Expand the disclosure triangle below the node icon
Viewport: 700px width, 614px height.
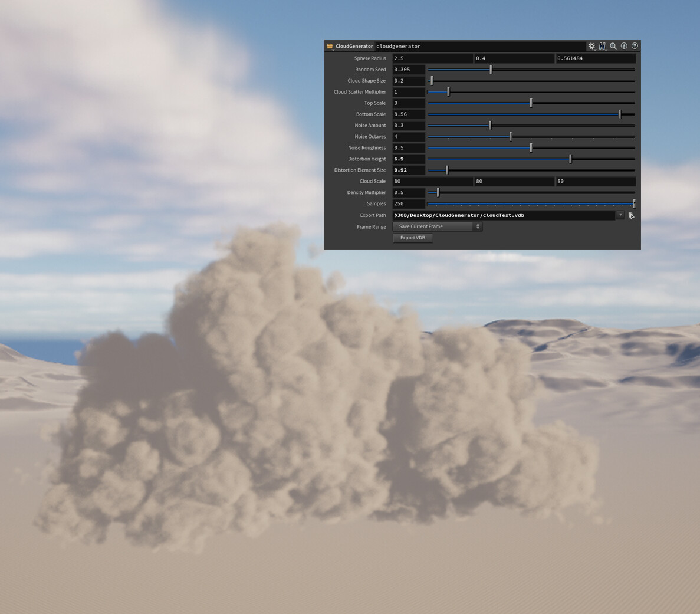pos(332,50)
